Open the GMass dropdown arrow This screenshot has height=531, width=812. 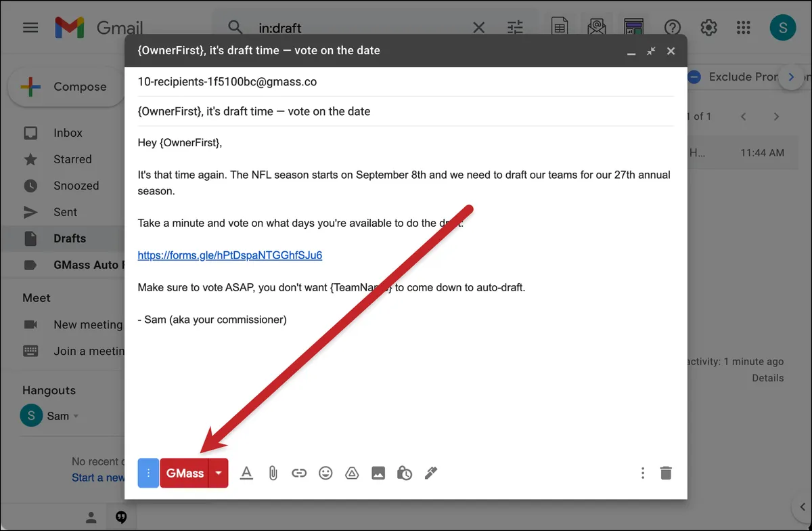[219, 473]
